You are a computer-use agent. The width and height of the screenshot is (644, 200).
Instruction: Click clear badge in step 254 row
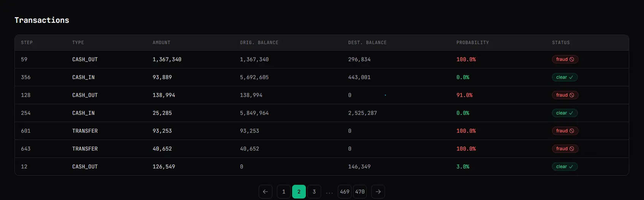(565, 113)
